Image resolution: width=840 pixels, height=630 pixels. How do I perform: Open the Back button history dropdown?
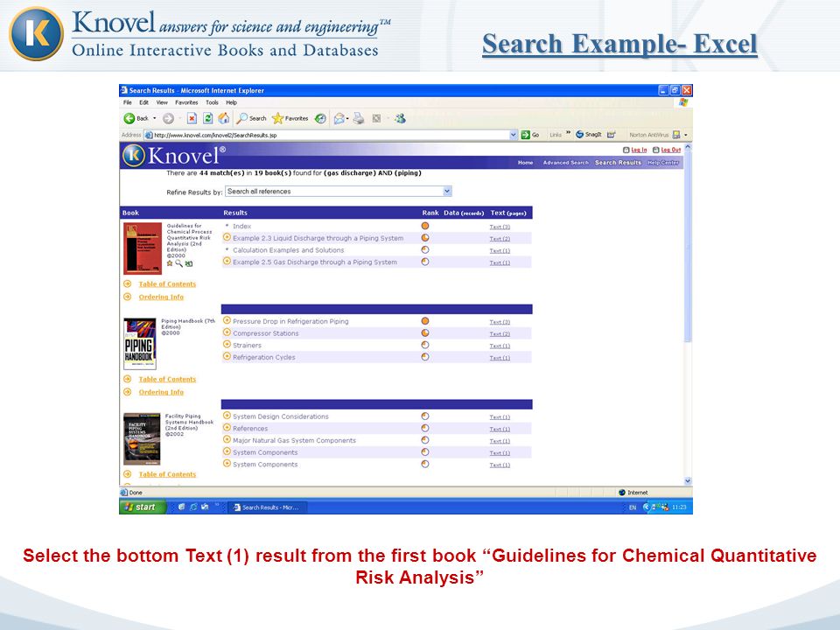pos(155,118)
